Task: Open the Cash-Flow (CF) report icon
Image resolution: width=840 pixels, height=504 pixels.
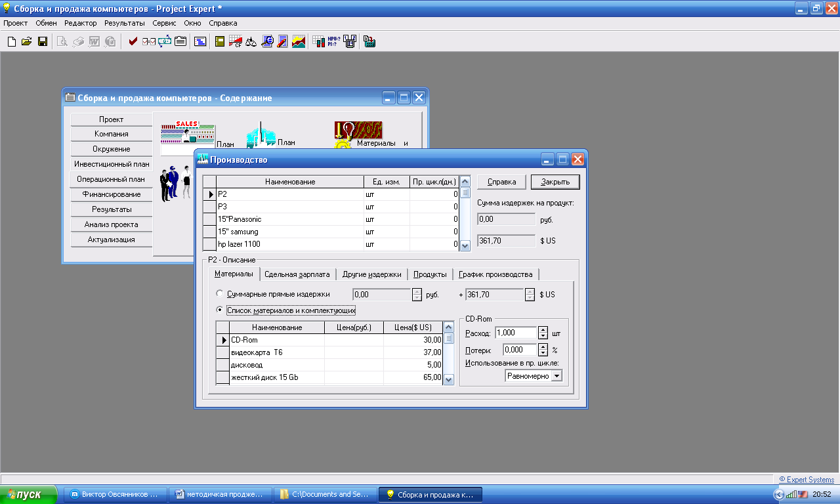Action: [x=235, y=41]
